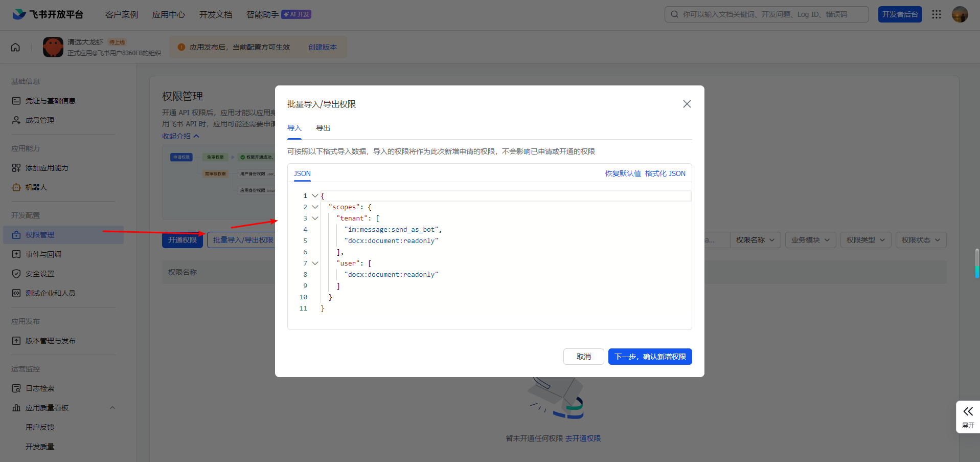Expand the collapsed right panel via 展开
This screenshot has width=980, height=462.
pyautogui.click(x=968, y=416)
